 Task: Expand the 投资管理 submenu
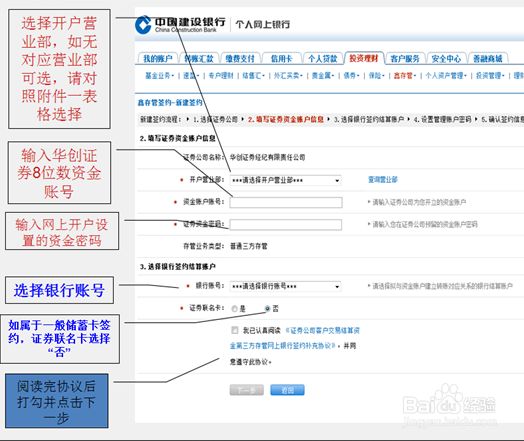pyautogui.click(x=490, y=76)
